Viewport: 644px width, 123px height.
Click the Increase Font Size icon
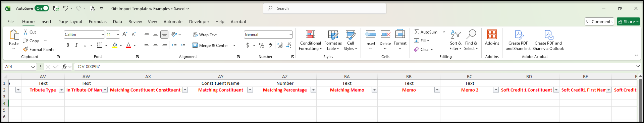[x=125, y=35]
